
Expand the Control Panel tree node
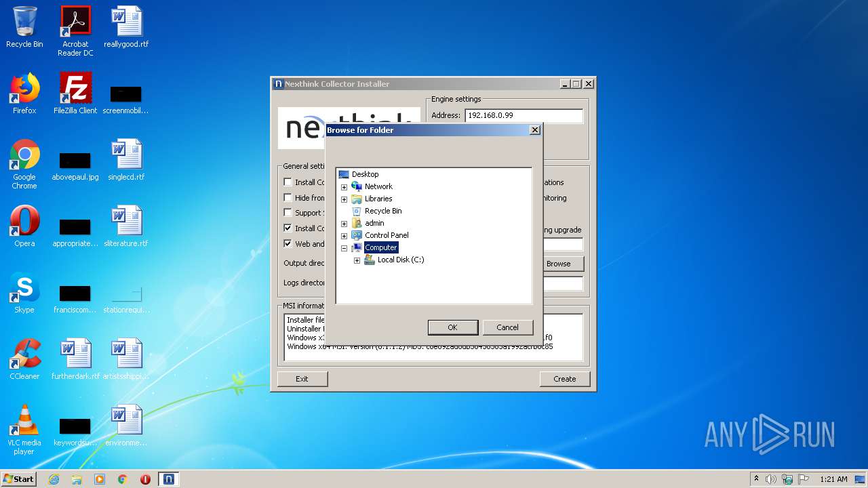(x=344, y=236)
